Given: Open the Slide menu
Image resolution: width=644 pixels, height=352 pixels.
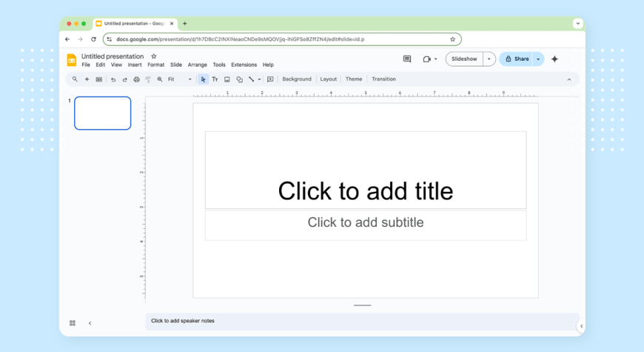Looking at the screenshot, I should 176,65.
